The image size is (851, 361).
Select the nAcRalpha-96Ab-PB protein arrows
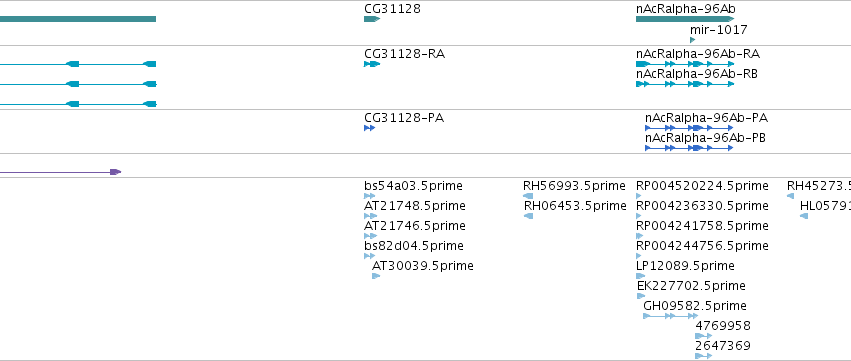pyautogui.click(x=689, y=148)
